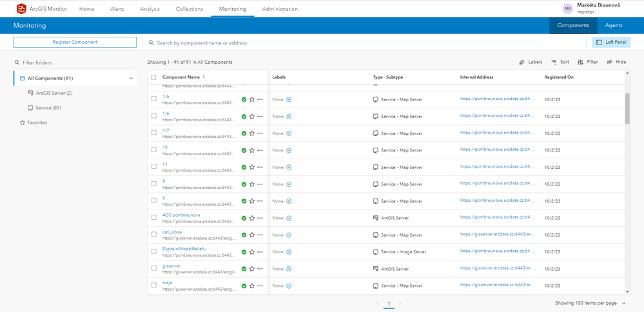Hide columns using the Hide button

pos(616,62)
